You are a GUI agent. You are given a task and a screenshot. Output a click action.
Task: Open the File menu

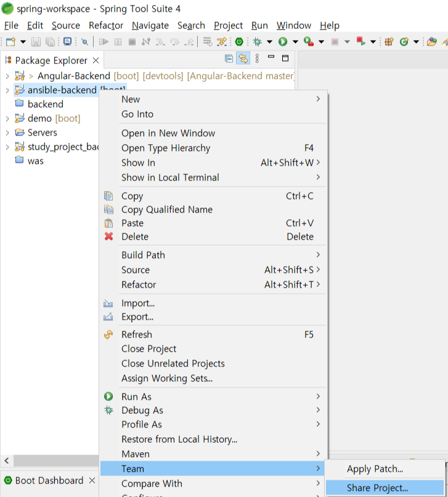coord(11,25)
